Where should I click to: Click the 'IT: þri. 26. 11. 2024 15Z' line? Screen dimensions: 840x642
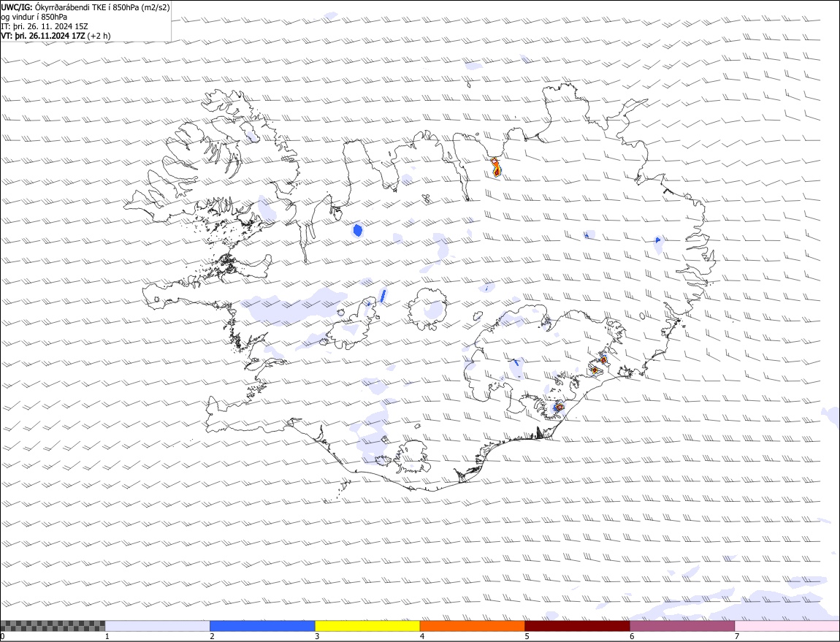tap(45, 26)
